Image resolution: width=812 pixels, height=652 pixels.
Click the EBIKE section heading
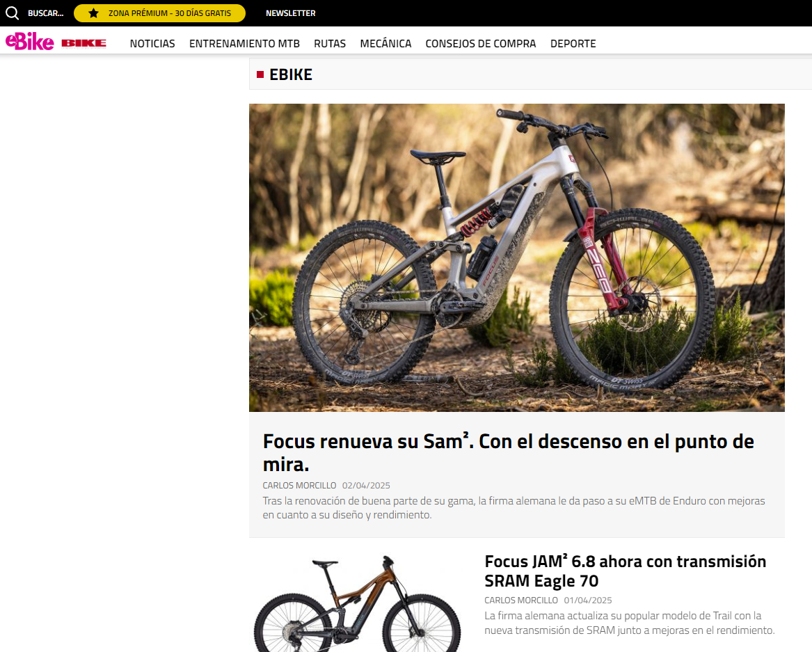point(291,74)
